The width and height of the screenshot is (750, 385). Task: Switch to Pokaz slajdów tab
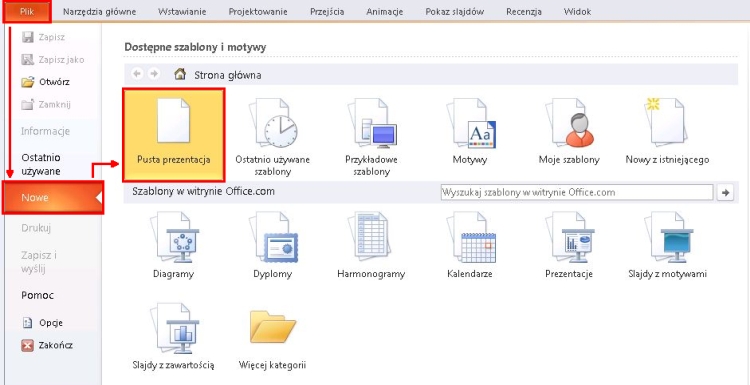click(x=454, y=12)
